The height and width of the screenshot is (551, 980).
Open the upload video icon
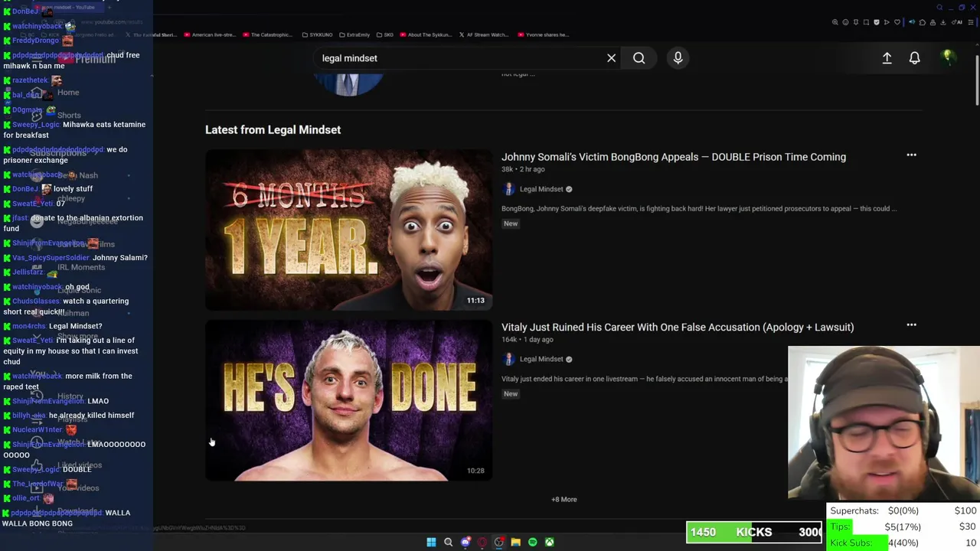pyautogui.click(x=887, y=58)
